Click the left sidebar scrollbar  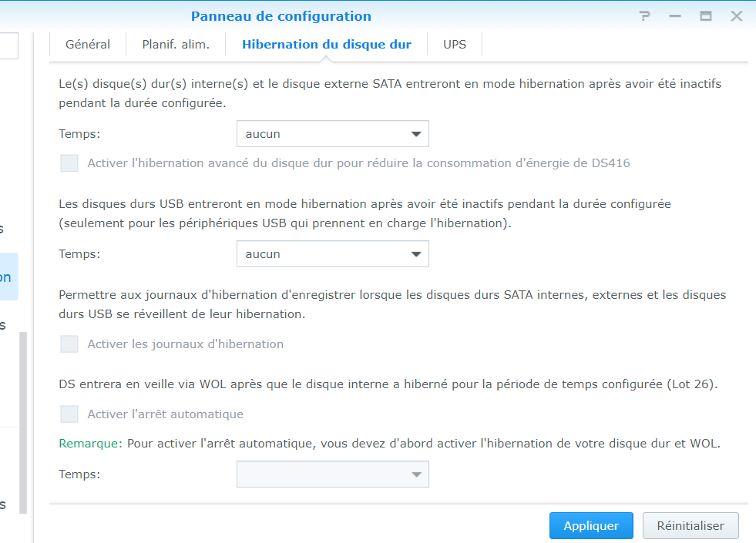tap(23, 422)
